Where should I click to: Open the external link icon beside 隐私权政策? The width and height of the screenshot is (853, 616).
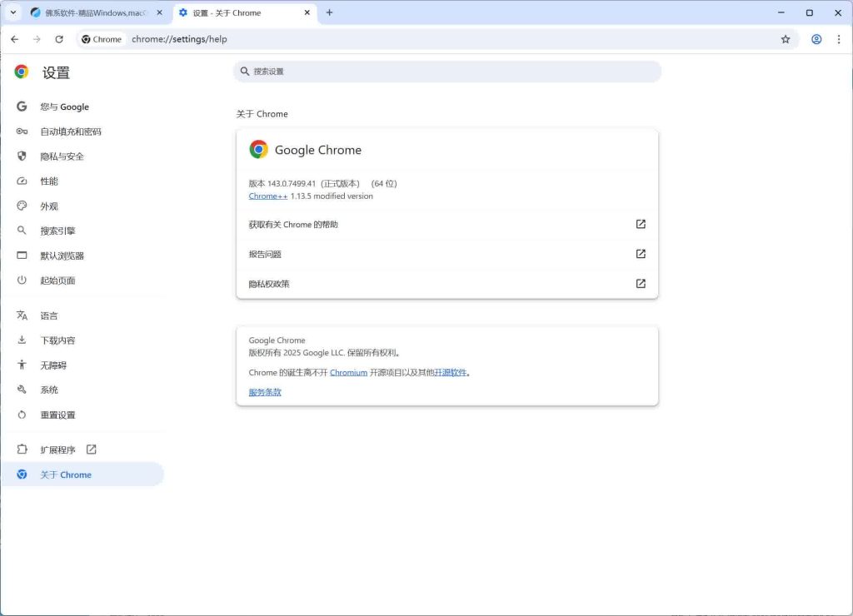640,283
